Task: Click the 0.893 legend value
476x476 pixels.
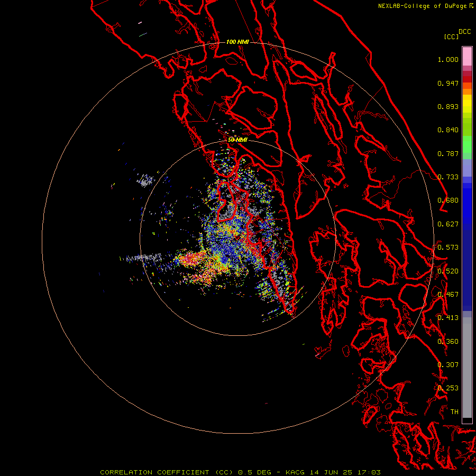Action: (x=448, y=106)
